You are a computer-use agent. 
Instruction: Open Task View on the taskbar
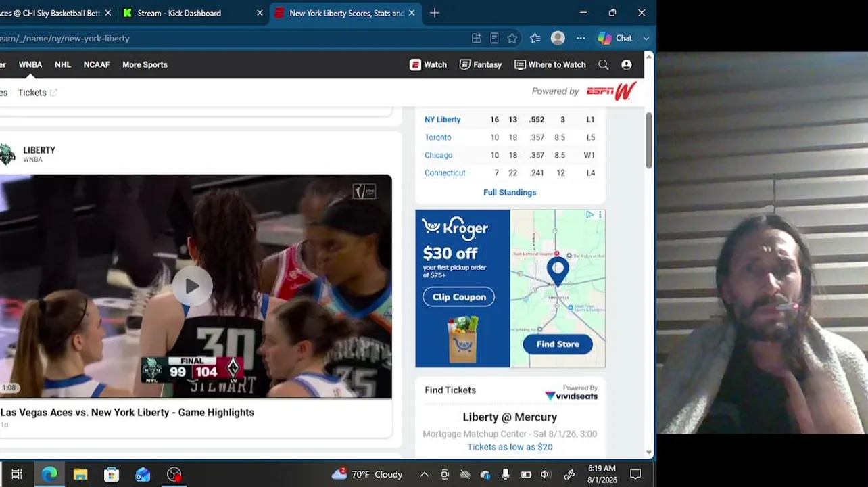17,475
